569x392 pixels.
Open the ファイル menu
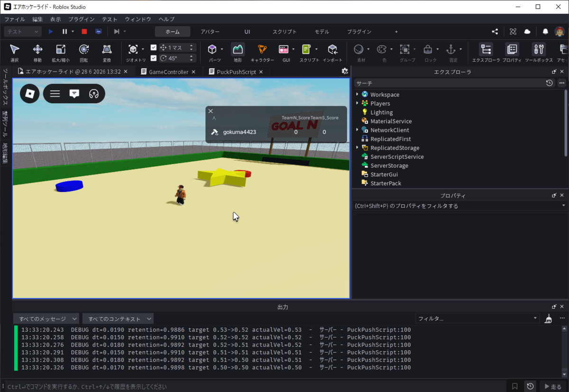(x=15, y=19)
